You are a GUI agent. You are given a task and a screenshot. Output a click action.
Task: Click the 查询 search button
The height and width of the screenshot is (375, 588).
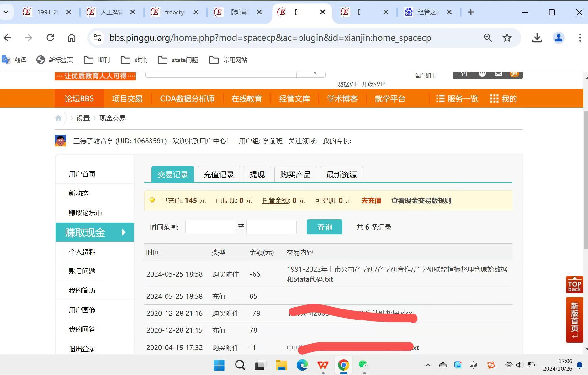coord(324,227)
